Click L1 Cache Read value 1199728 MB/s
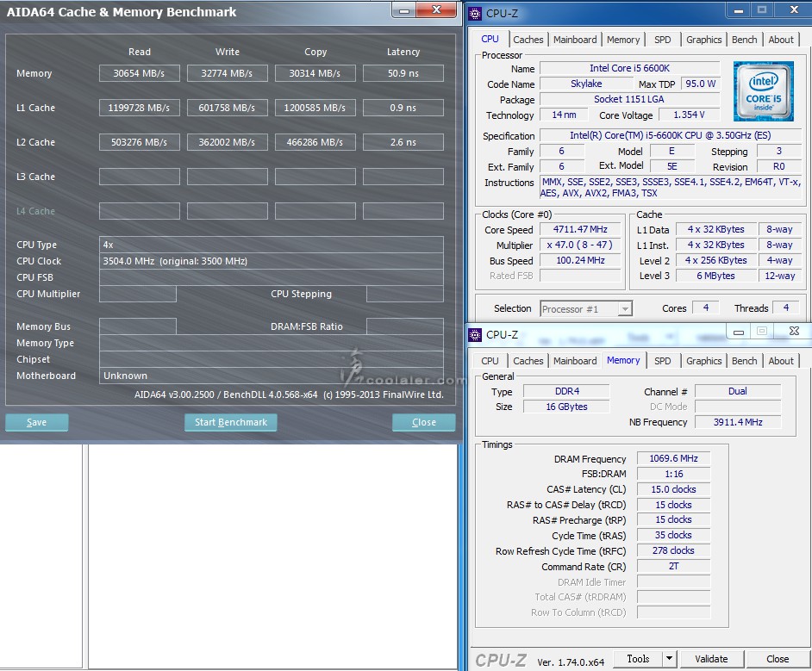Image resolution: width=812 pixels, height=671 pixels. (x=140, y=108)
